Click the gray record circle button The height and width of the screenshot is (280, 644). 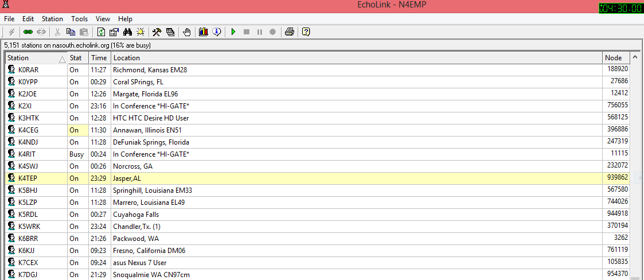pos(272,32)
